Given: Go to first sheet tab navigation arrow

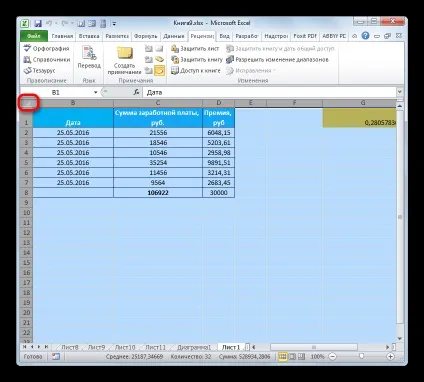Looking at the screenshot, I should coord(25,347).
